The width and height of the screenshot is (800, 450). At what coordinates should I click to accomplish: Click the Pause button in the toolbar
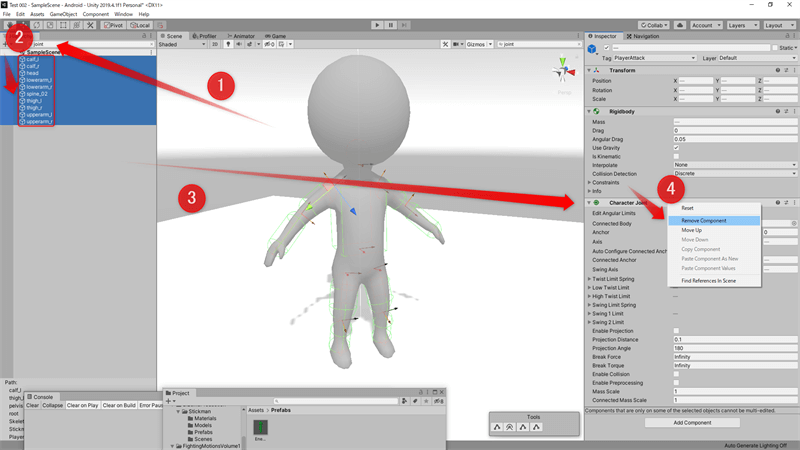click(x=390, y=25)
